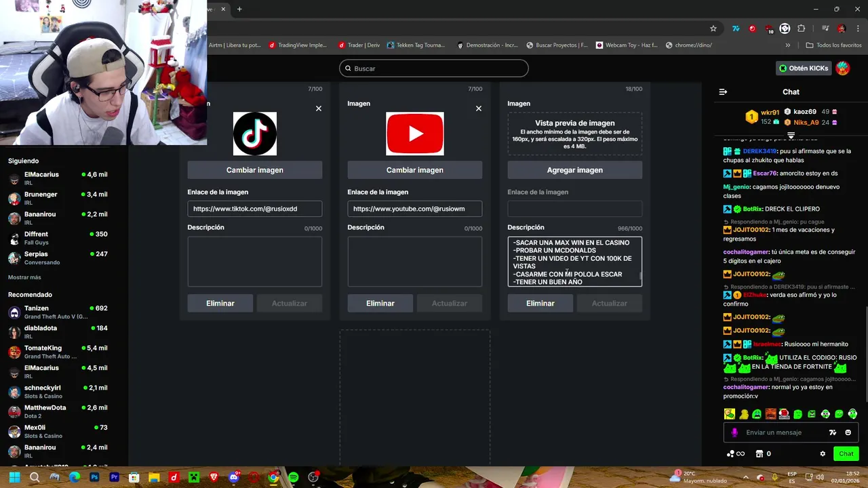Image resolution: width=868 pixels, height=488 pixels.
Task: Open Windows Start menu
Action: pyautogui.click(x=14, y=477)
